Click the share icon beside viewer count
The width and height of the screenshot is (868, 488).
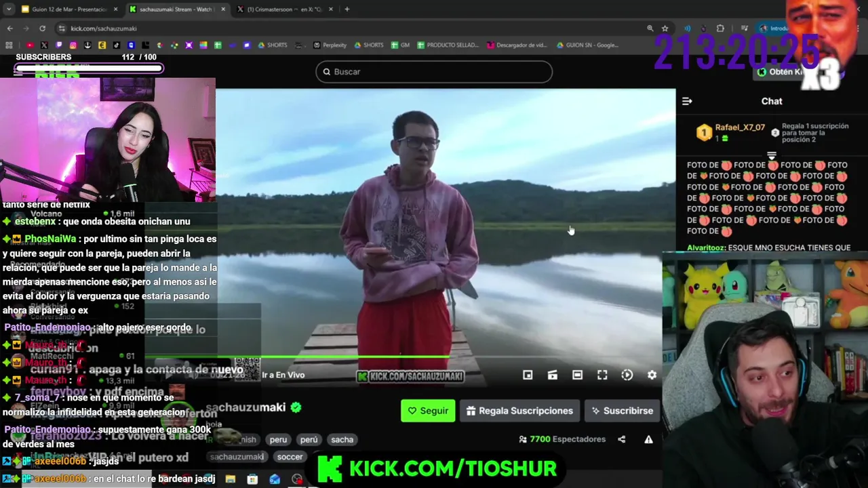(x=621, y=439)
